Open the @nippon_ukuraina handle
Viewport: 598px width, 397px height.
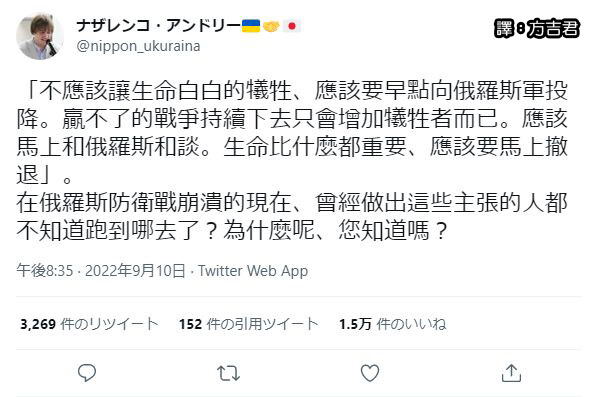(x=138, y=46)
